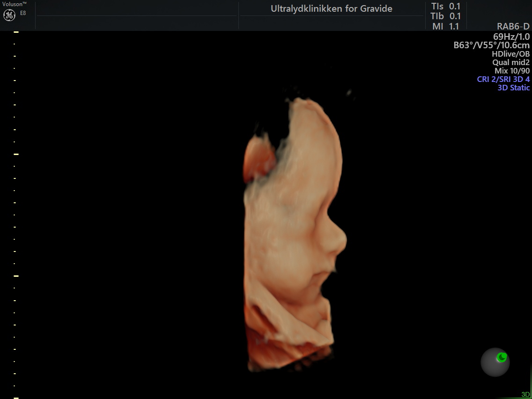Click the GE logo icon
Image resolution: width=532 pixels, height=399 pixels.
point(9,15)
